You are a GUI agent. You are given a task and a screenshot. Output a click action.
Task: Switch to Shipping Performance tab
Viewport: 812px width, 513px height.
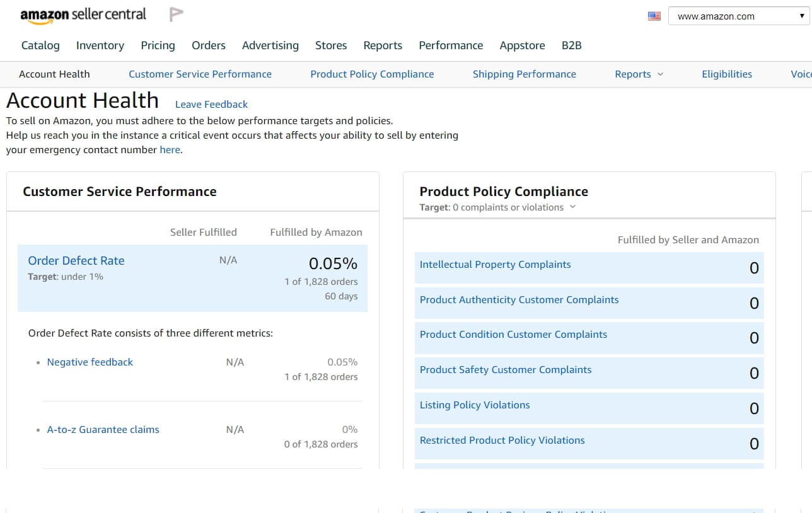[525, 74]
